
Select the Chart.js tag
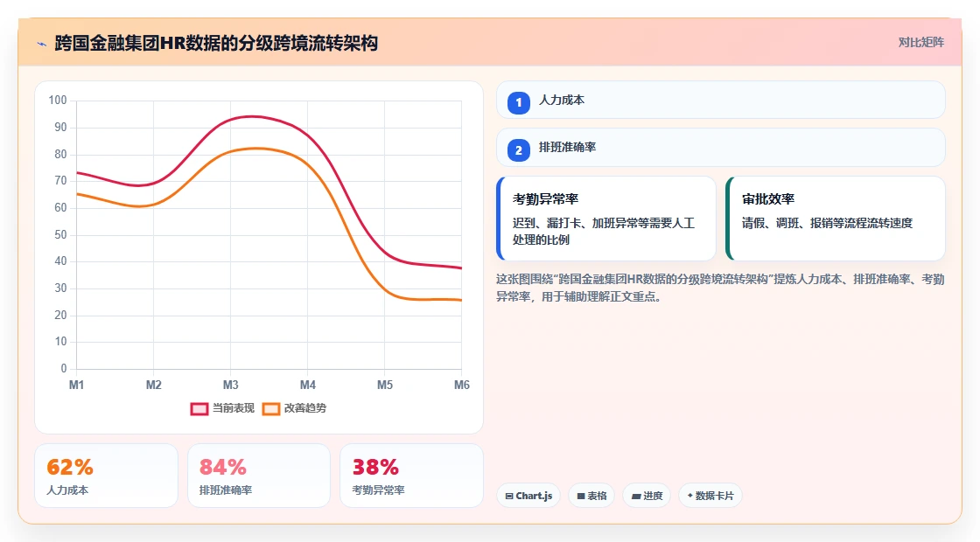tap(528, 496)
